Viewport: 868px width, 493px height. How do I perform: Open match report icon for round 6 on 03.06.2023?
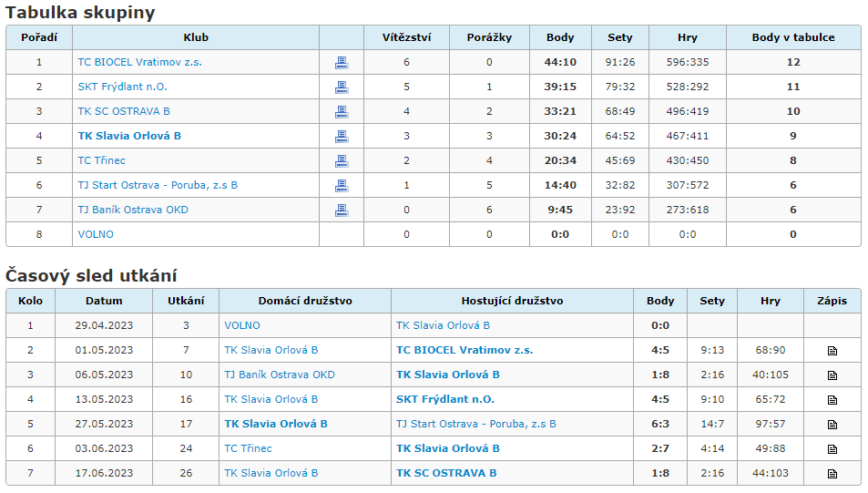point(832,448)
